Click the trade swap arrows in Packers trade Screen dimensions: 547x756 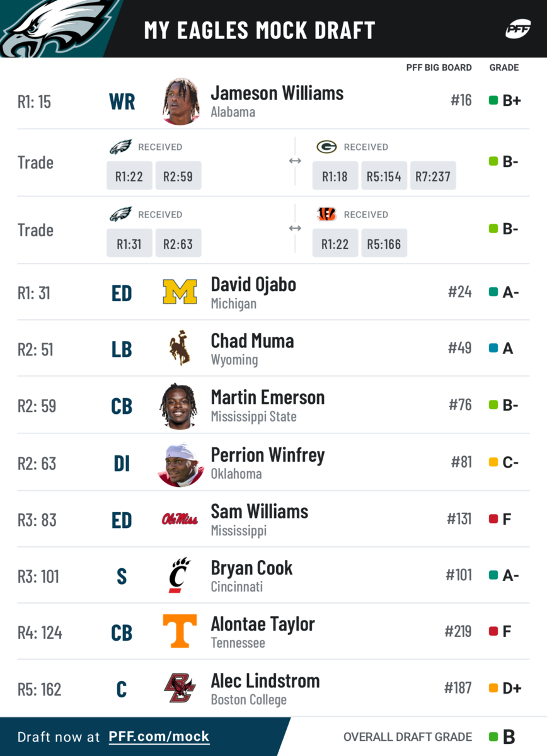pyautogui.click(x=295, y=161)
